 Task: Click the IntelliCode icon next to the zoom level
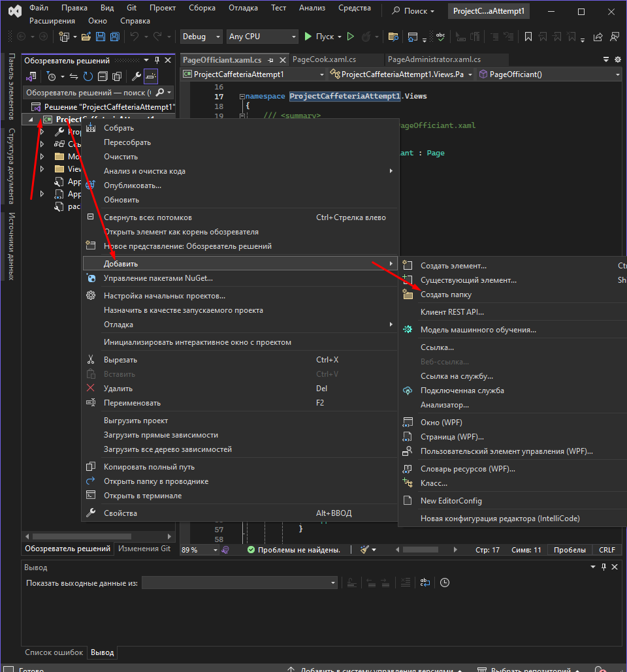225,549
